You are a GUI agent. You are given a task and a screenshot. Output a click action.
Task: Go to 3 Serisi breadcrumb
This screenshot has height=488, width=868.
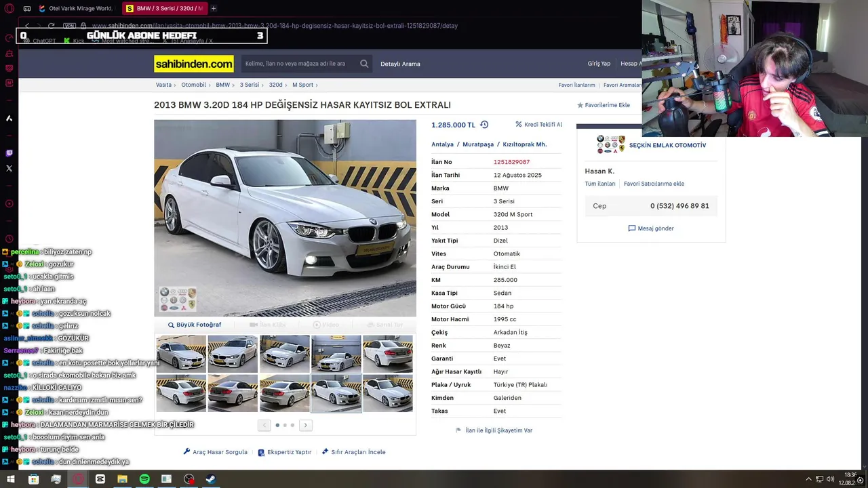point(249,85)
